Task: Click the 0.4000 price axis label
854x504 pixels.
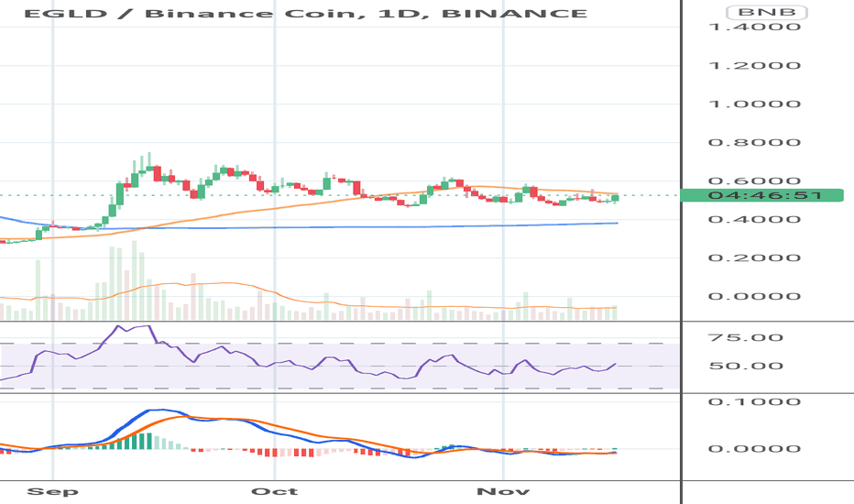Action: (754, 220)
